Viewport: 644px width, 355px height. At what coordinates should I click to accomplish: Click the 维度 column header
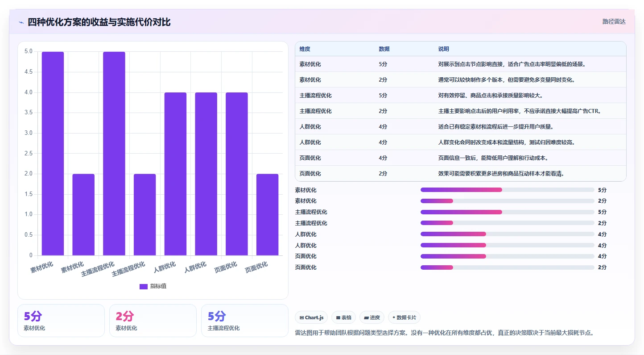coord(305,49)
